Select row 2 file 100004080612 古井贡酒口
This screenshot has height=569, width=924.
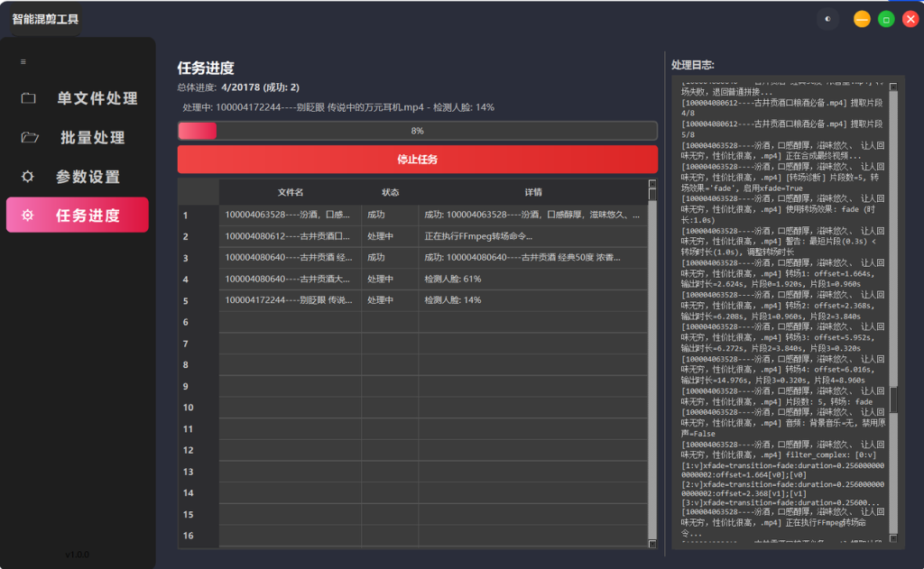291,236
